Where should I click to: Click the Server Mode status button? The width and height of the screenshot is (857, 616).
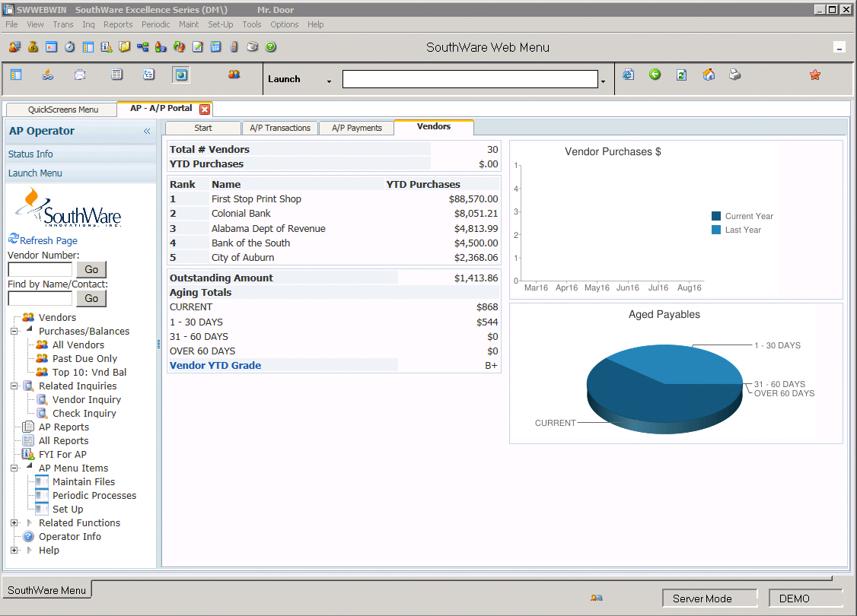tap(709, 598)
